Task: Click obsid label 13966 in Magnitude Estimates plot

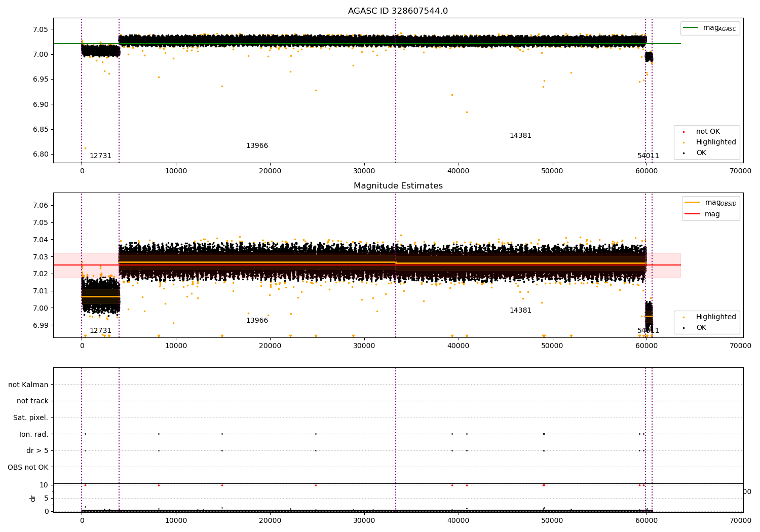Action: 257,321
